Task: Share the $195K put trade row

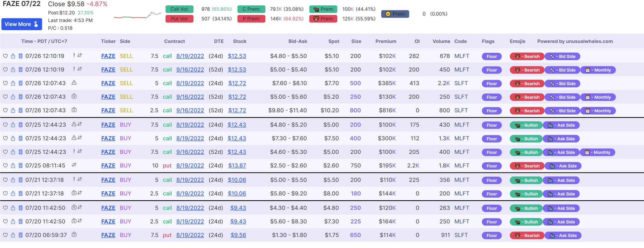Action: pyautogui.click(x=13, y=166)
